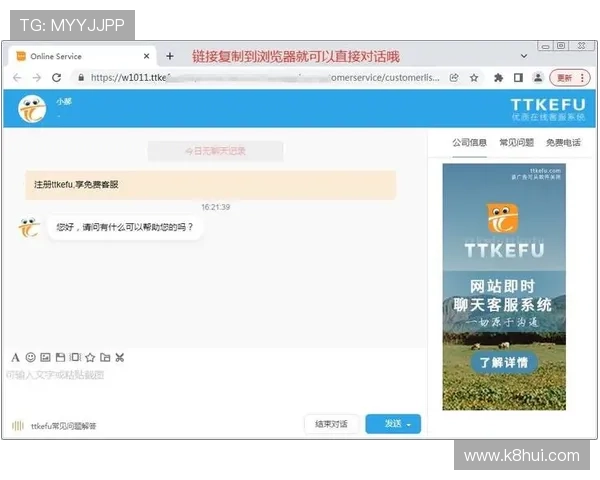
Task: Open the browser profile avatar icon
Action: pos(538,78)
